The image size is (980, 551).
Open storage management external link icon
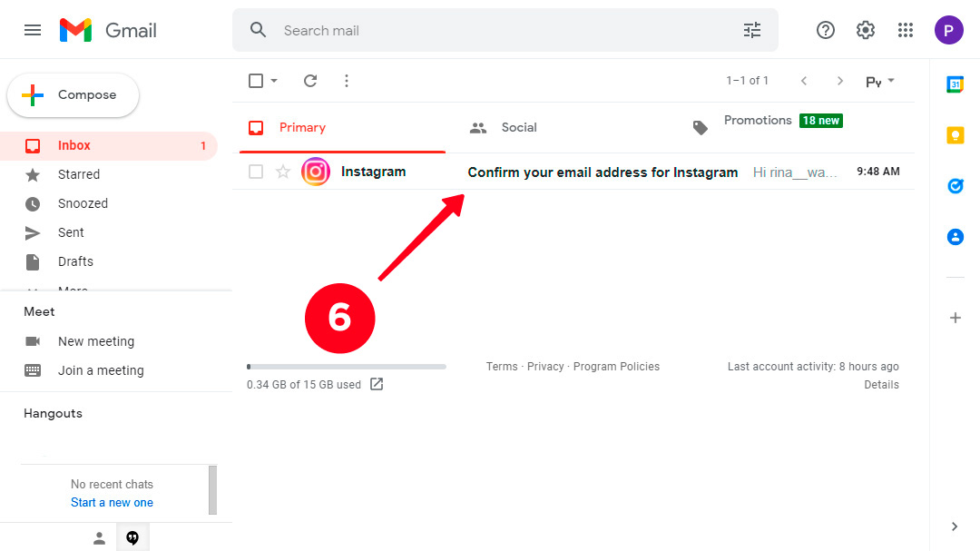pos(377,384)
